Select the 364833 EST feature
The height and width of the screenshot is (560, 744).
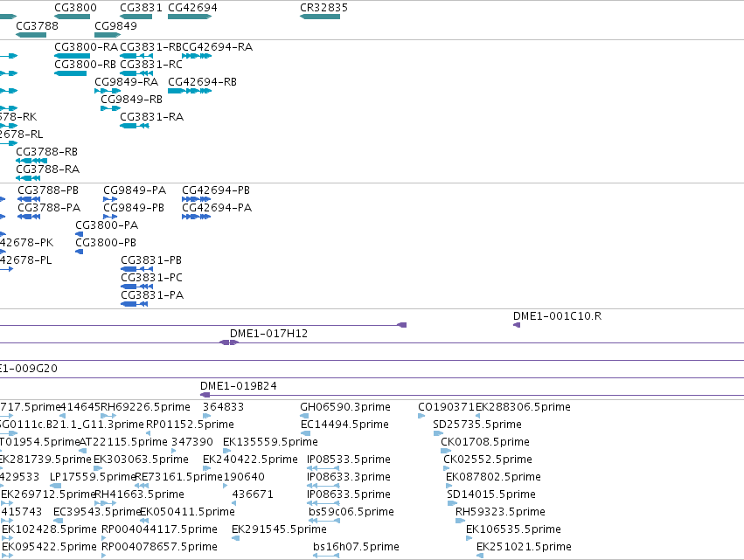(x=206, y=416)
